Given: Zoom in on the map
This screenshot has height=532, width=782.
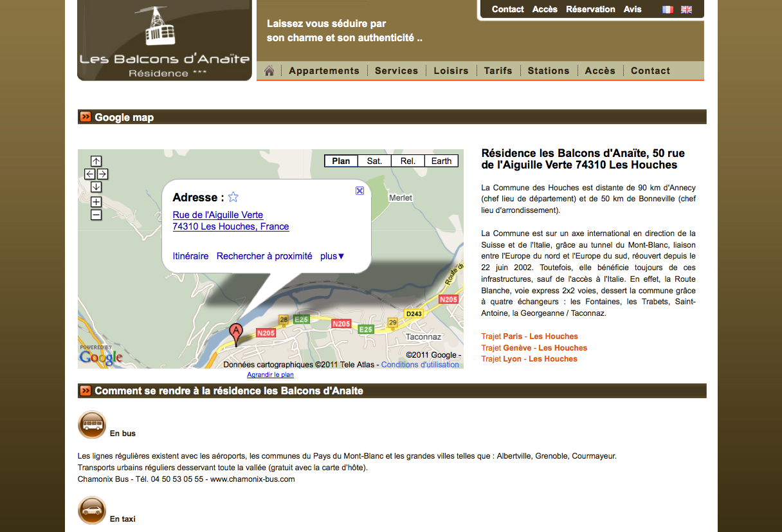Looking at the screenshot, I should pyautogui.click(x=96, y=202).
